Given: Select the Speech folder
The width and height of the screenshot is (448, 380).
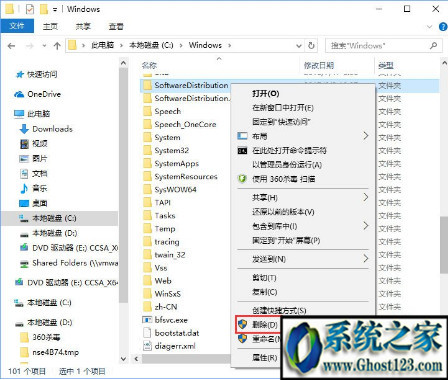Looking at the screenshot, I should click(168, 111).
